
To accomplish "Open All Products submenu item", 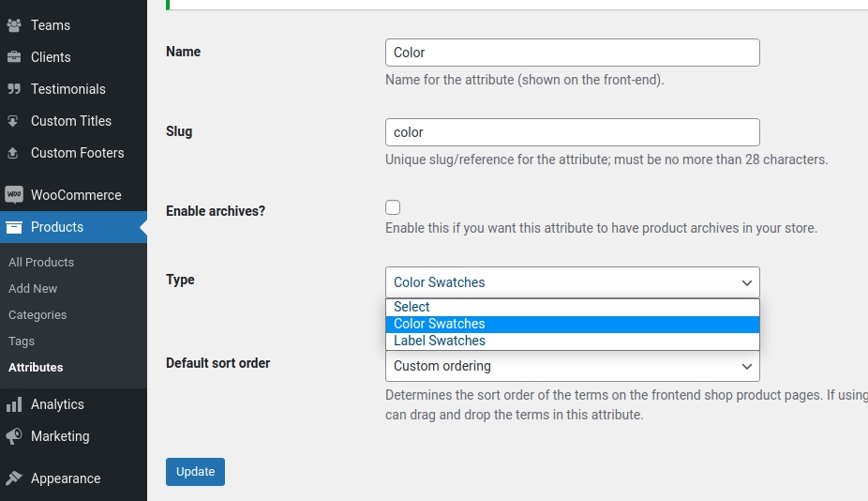I will pyautogui.click(x=41, y=263).
